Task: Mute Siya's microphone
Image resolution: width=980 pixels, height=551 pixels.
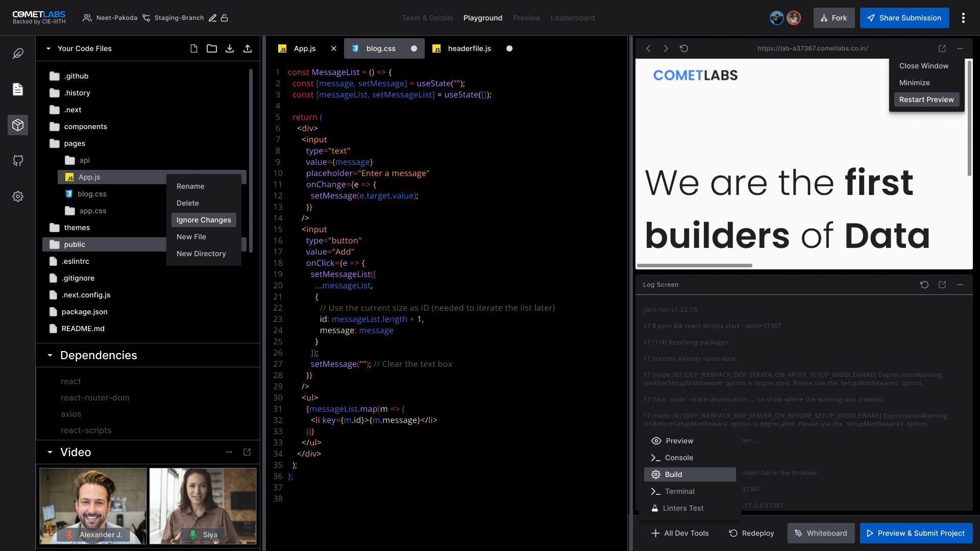Action: (192, 535)
